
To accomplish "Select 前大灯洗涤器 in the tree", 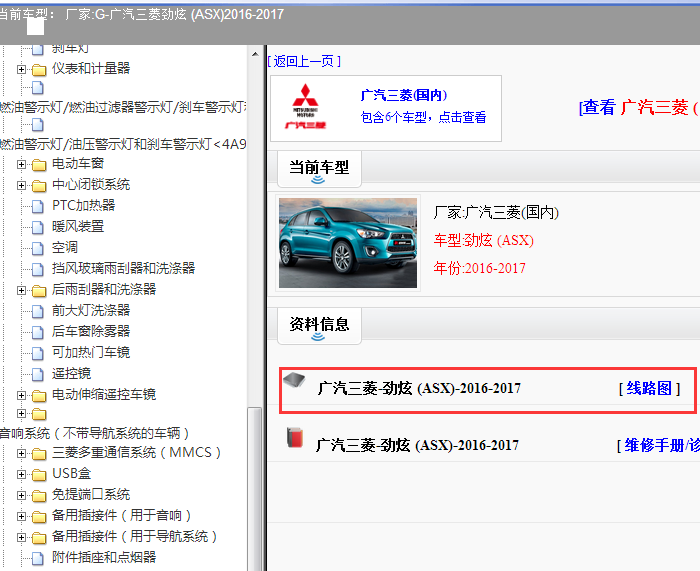I will [91, 310].
